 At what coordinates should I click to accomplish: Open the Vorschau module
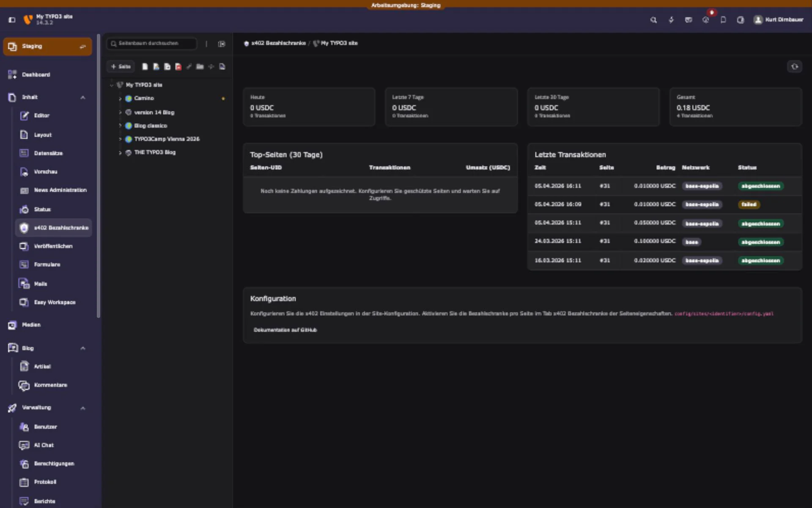click(53, 172)
